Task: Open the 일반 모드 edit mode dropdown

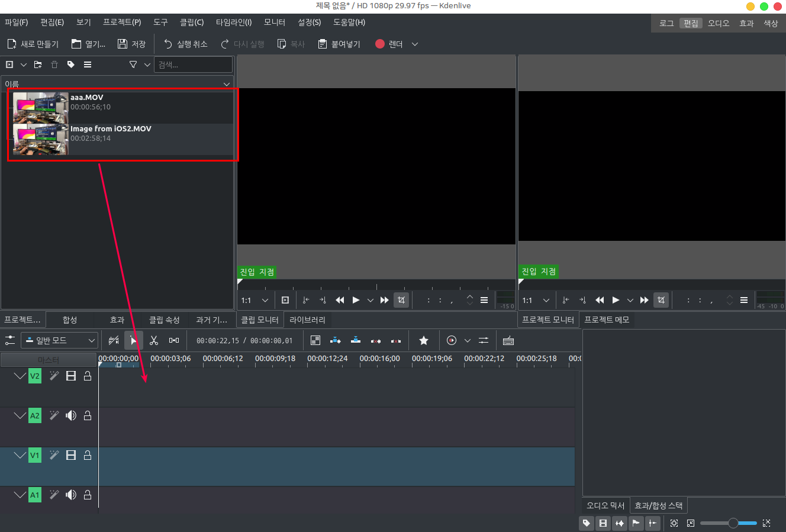Action: click(x=59, y=340)
